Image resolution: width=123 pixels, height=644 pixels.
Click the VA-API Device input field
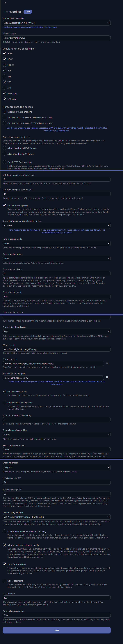click(56, 38)
